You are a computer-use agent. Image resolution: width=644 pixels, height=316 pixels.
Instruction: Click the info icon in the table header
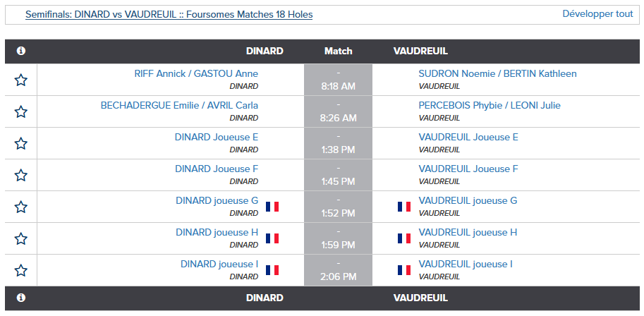click(21, 51)
